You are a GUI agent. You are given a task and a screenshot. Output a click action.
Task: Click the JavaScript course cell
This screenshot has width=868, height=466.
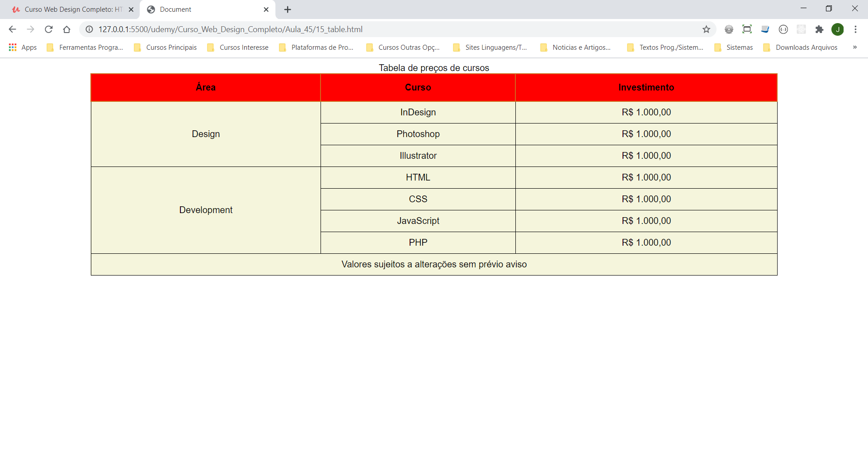pos(418,221)
